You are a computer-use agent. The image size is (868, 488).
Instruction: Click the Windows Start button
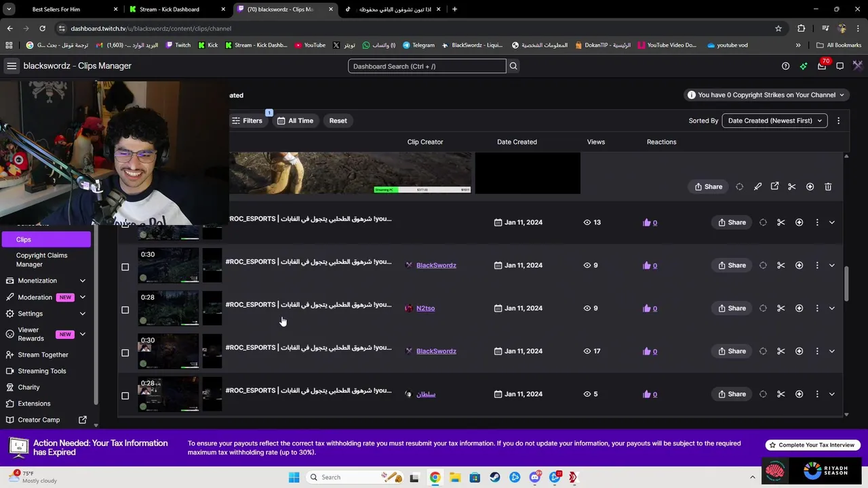point(294,477)
